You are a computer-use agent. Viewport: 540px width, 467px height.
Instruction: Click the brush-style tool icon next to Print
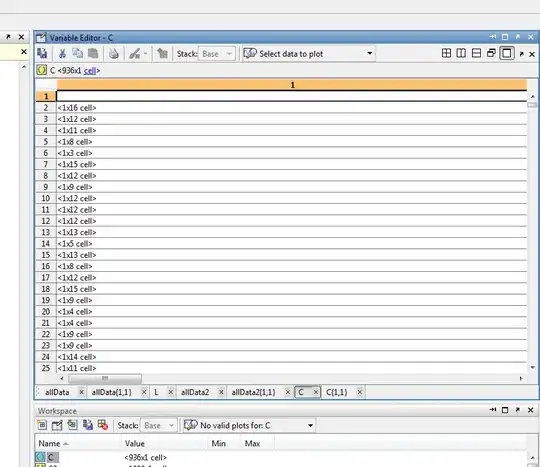tap(134, 53)
